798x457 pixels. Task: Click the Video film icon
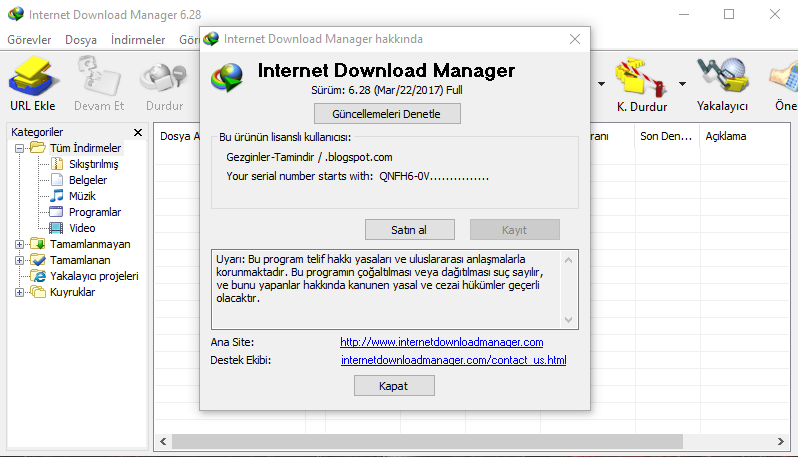click(x=56, y=227)
